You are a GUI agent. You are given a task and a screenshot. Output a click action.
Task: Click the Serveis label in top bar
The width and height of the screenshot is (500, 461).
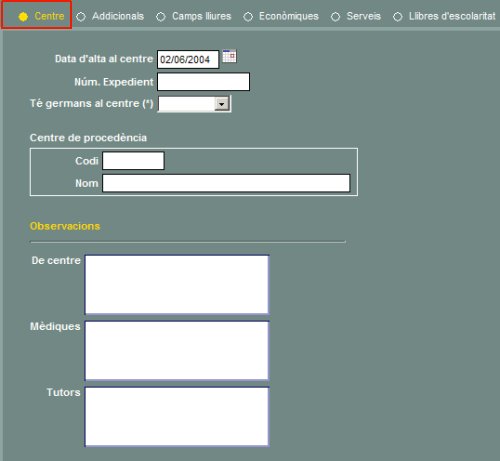pos(363,16)
